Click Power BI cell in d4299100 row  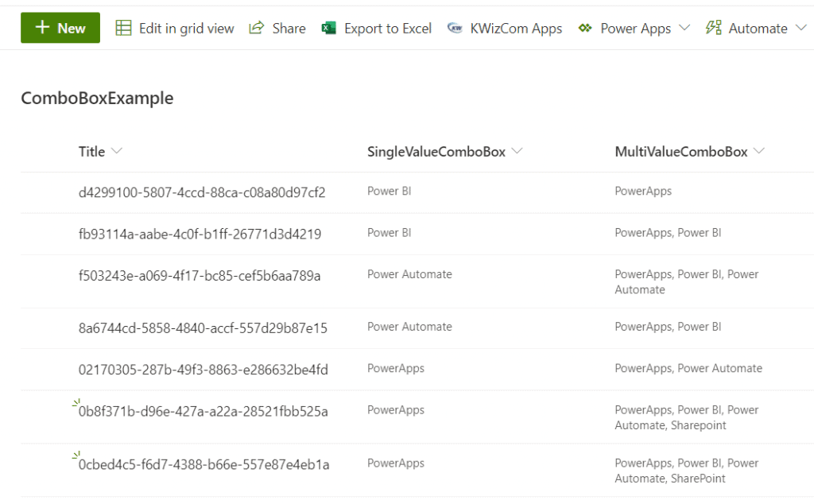[390, 191]
